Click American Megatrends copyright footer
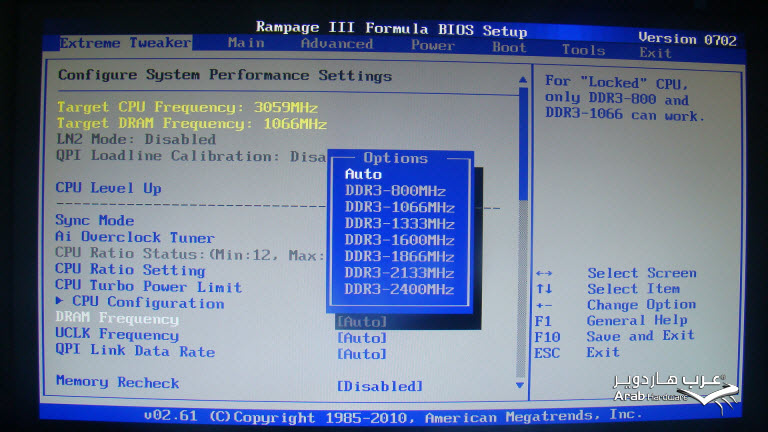The height and width of the screenshot is (432, 768). (393, 417)
